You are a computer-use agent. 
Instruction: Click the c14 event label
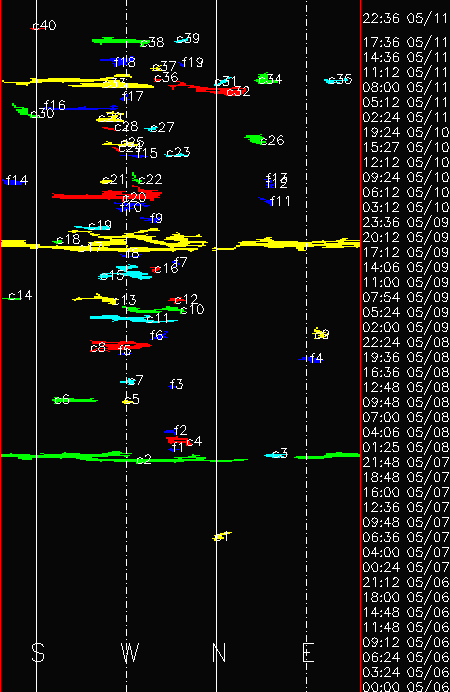click(x=20, y=295)
